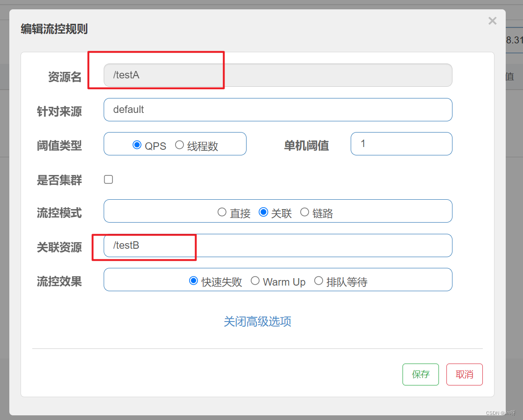The height and width of the screenshot is (420, 523).
Task: Click the default 针对来源 source field
Action: (x=278, y=110)
